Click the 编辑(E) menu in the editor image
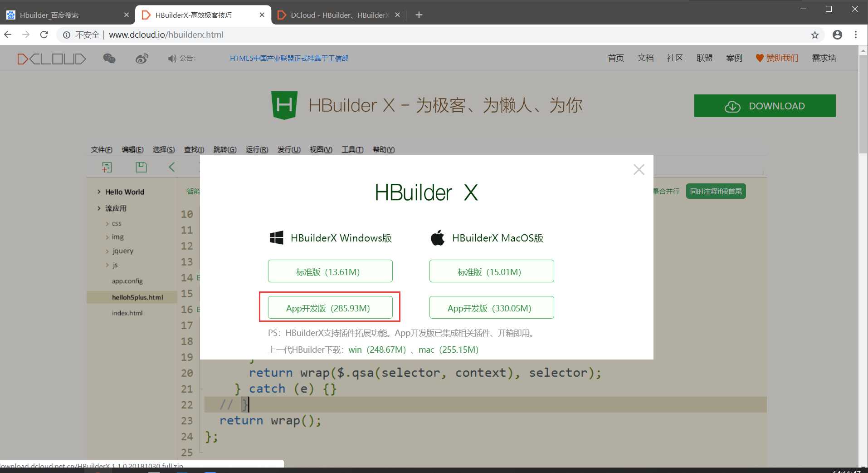Screen dimensions: 868x473 click(x=132, y=150)
